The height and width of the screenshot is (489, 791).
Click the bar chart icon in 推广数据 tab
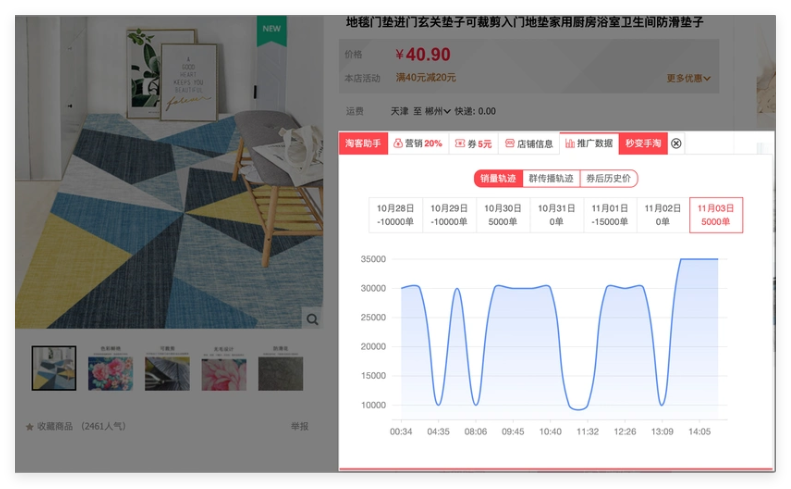(570, 143)
